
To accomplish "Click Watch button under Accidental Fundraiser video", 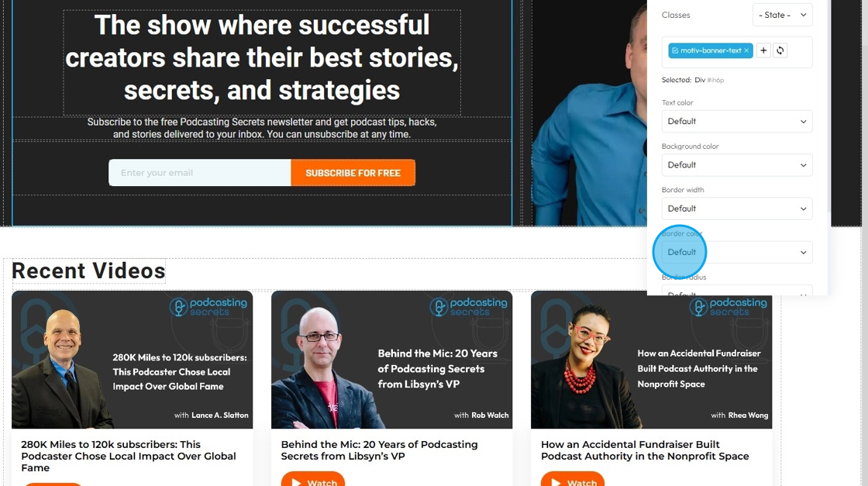I will (x=573, y=479).
